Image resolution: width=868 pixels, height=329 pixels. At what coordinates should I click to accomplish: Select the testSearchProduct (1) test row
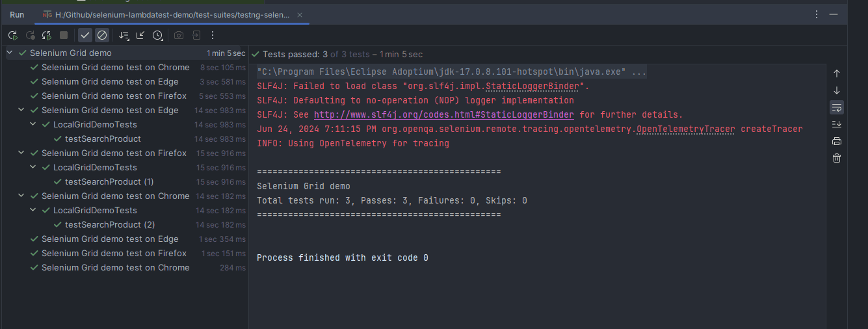point(126,182)
